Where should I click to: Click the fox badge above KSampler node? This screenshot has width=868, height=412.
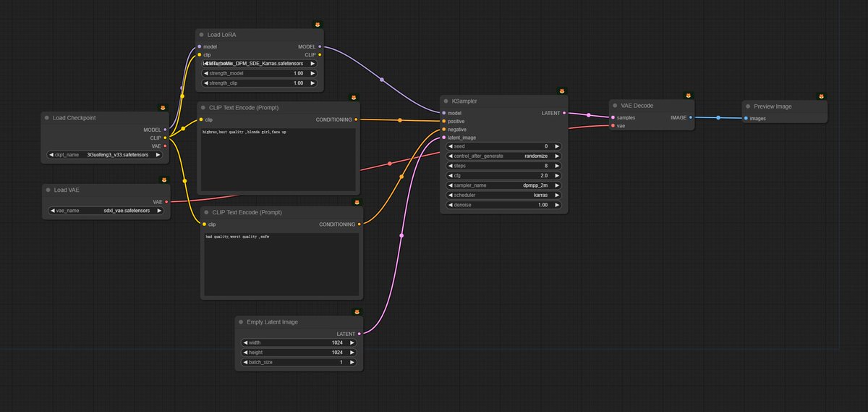561,91
